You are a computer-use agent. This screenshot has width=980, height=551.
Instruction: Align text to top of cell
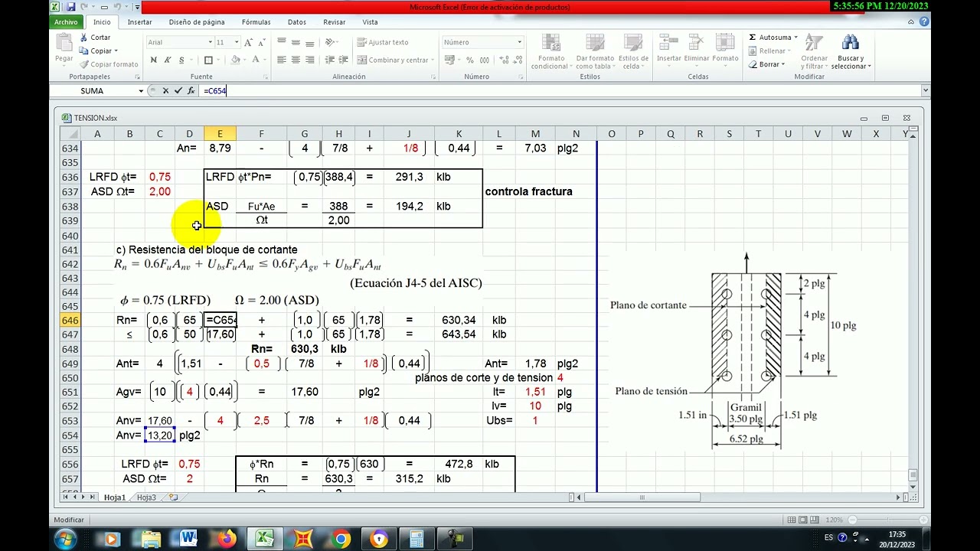[282, 42]
